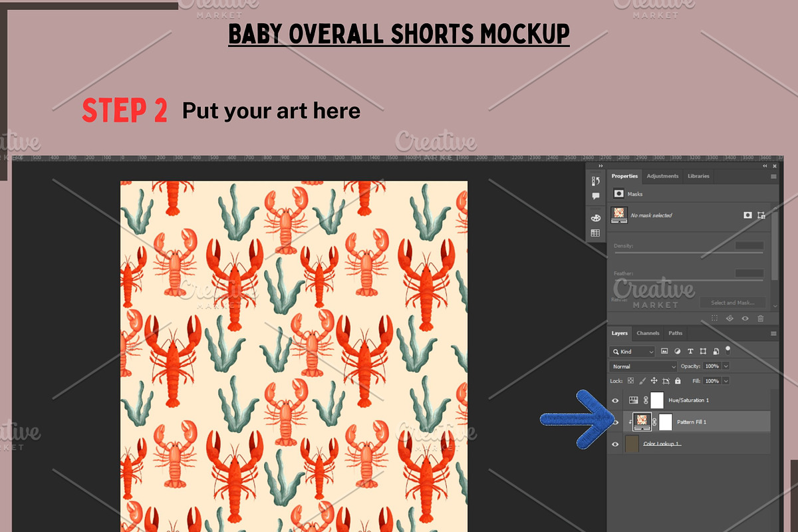
Task: Switch to the Adjustments tab
Action: 662,176
